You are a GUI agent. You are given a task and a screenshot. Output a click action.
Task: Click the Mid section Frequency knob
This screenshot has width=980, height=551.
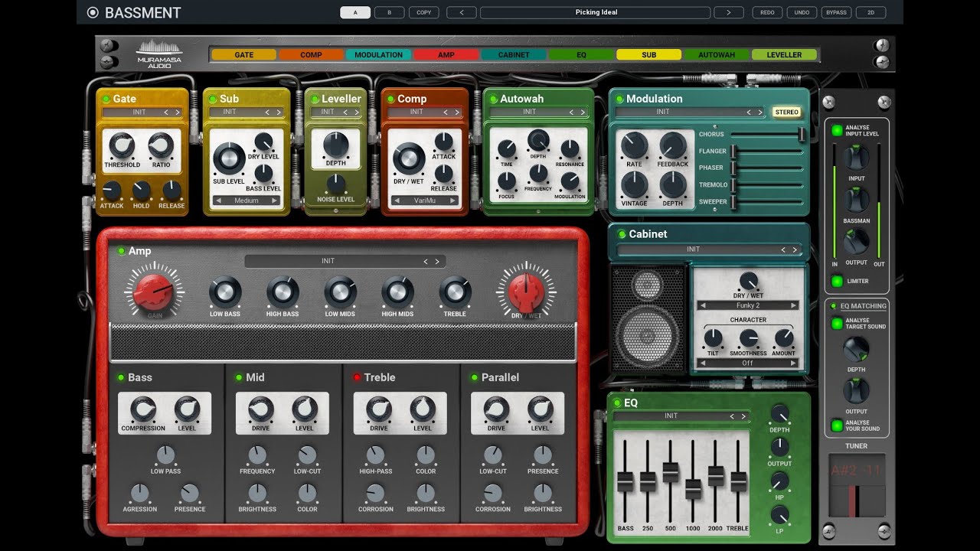click(x=257, y=456)
